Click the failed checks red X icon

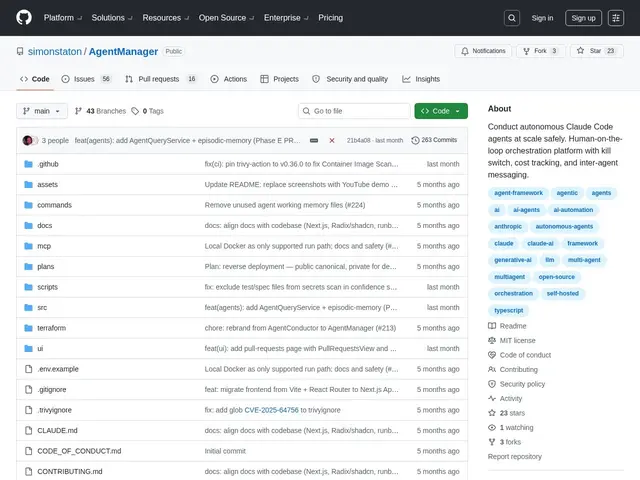click(x=332, y=140)
